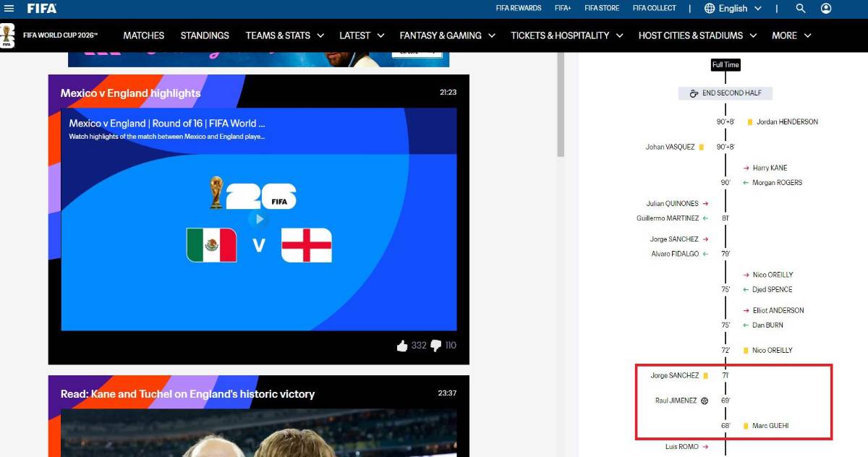Image resolution: width=868 pixels, height=457 pixels.
Task: Expand the Fantasy & Gaming menu
Action: tap(448, 35)
